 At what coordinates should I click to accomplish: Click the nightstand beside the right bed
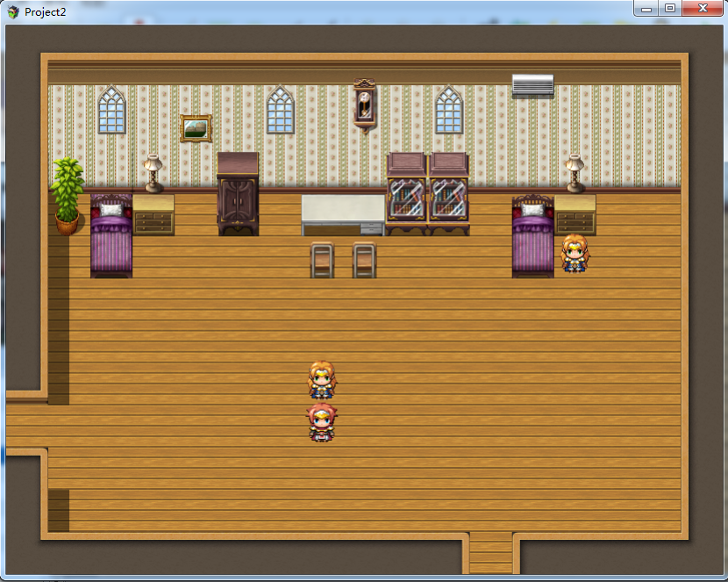[x=575, y=214]
